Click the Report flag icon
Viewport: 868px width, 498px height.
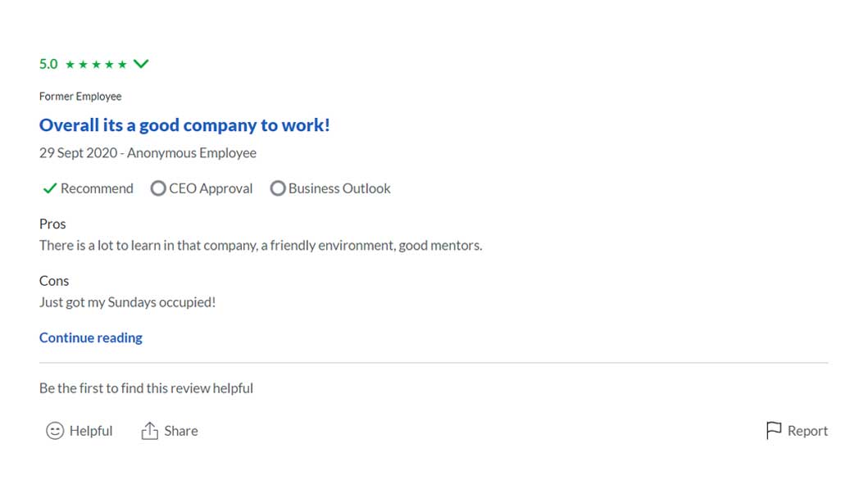point(774,431)
